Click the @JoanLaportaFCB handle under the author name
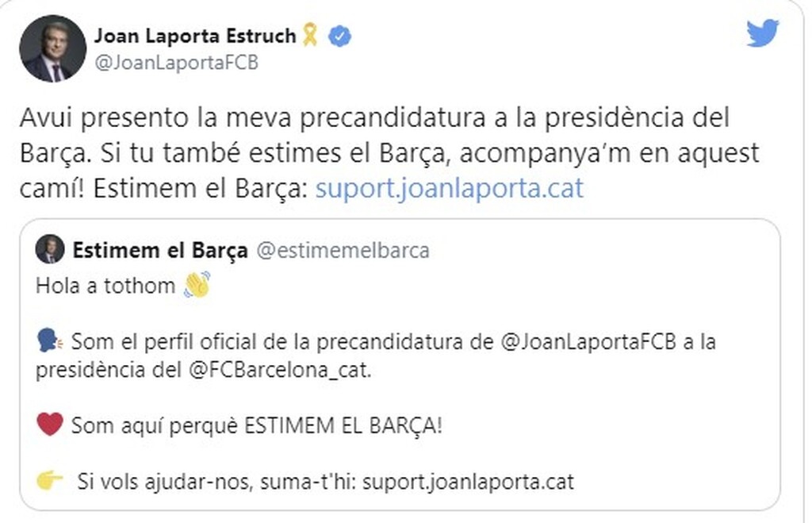The image size is (812, 523). tap(176, 63)
